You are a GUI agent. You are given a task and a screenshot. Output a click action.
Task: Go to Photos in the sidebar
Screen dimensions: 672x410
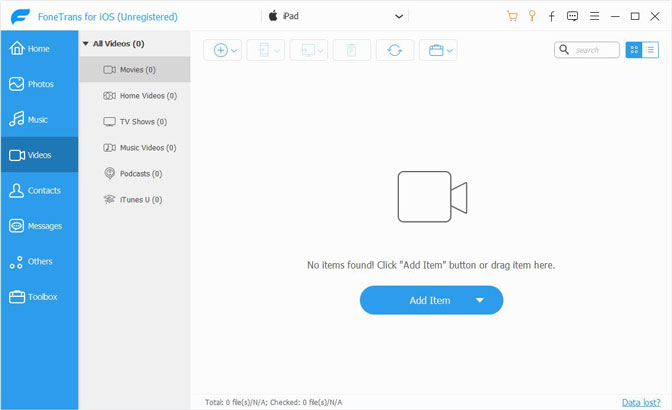[x=39, y=84]
